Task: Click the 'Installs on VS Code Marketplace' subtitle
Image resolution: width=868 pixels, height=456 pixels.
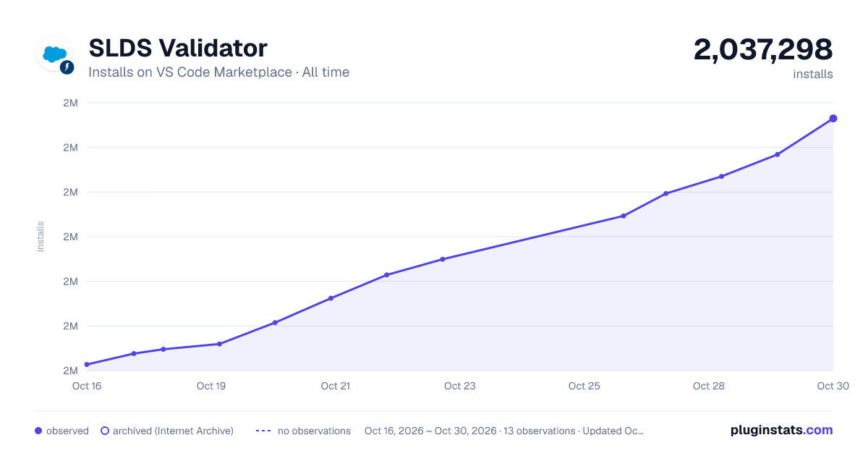Action: tap(218, 72)
